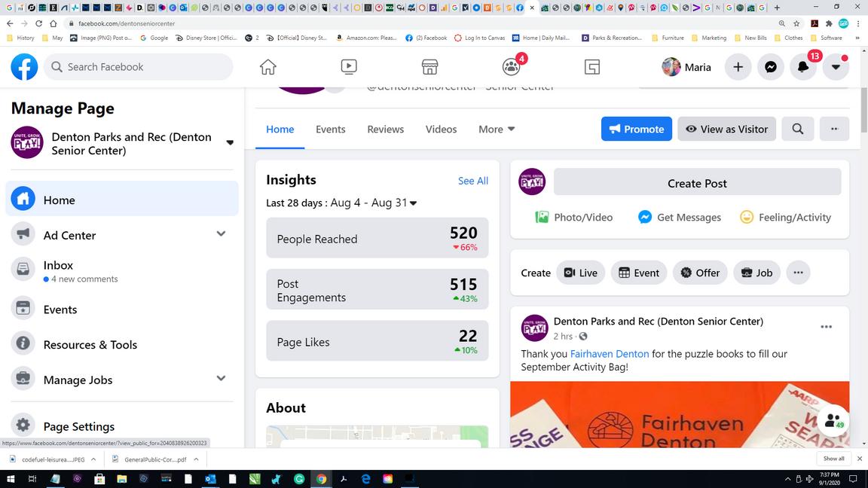
Task: Open the Page Likes insight card
Action: (377, 341)
